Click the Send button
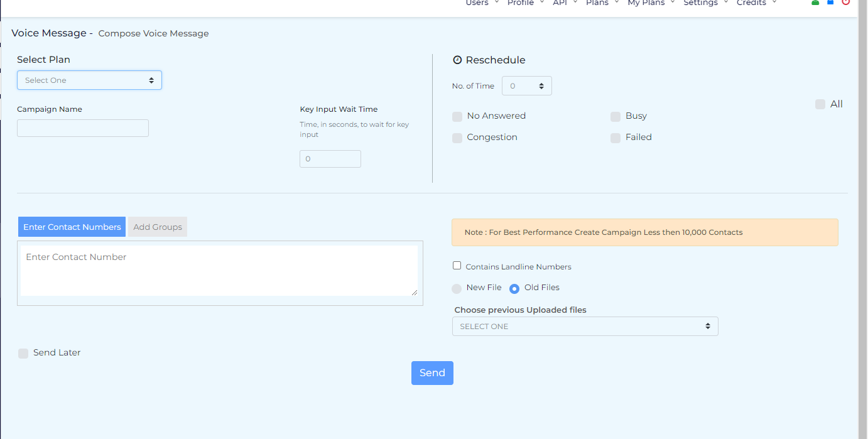The image size is (868, 439). point(432,373)
